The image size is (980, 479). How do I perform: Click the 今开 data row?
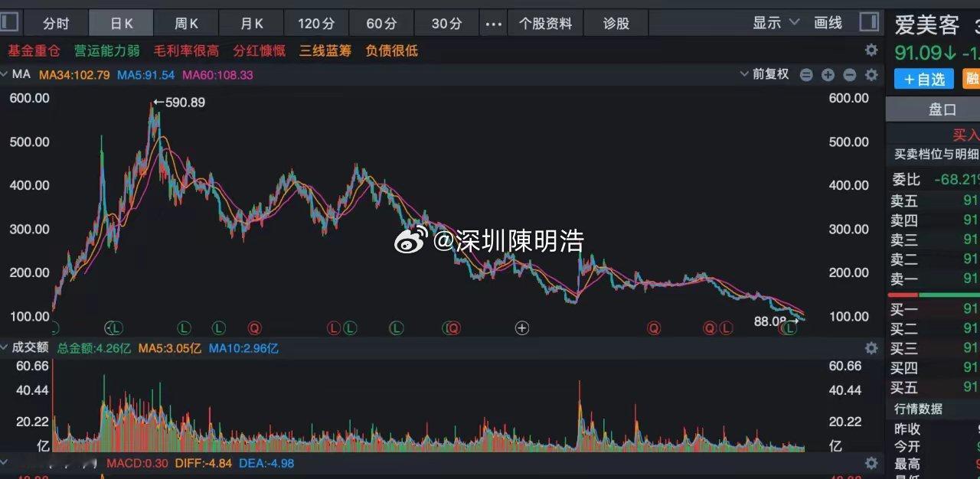(x=933, y=446)
